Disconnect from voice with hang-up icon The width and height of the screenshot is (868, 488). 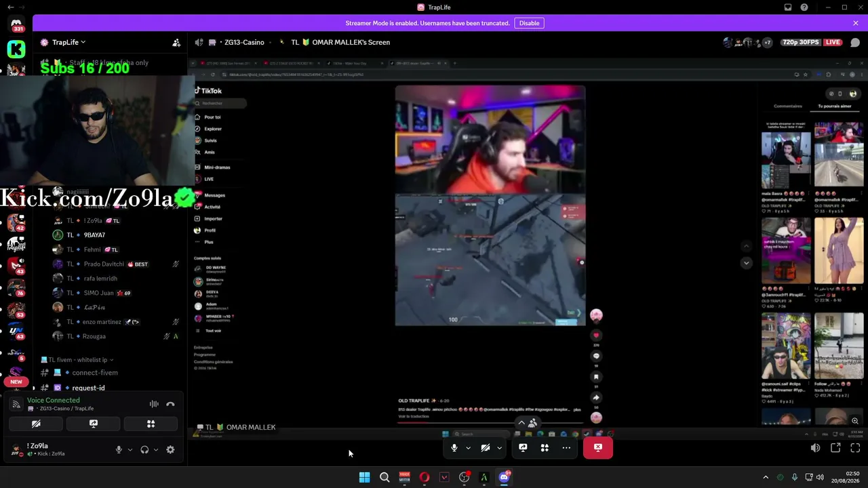(x=170, y=404)
